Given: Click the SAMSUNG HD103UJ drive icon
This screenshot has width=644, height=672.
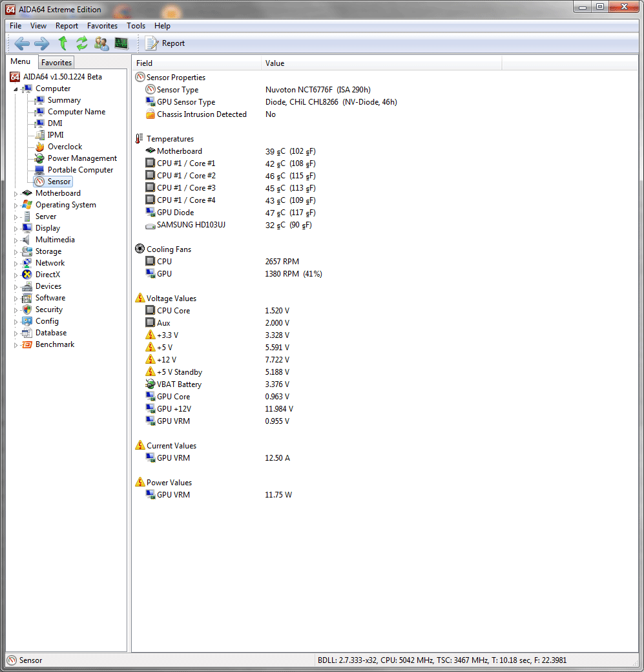Looking at the screenshot, I should pyautogui.click(x=151, y=226).
